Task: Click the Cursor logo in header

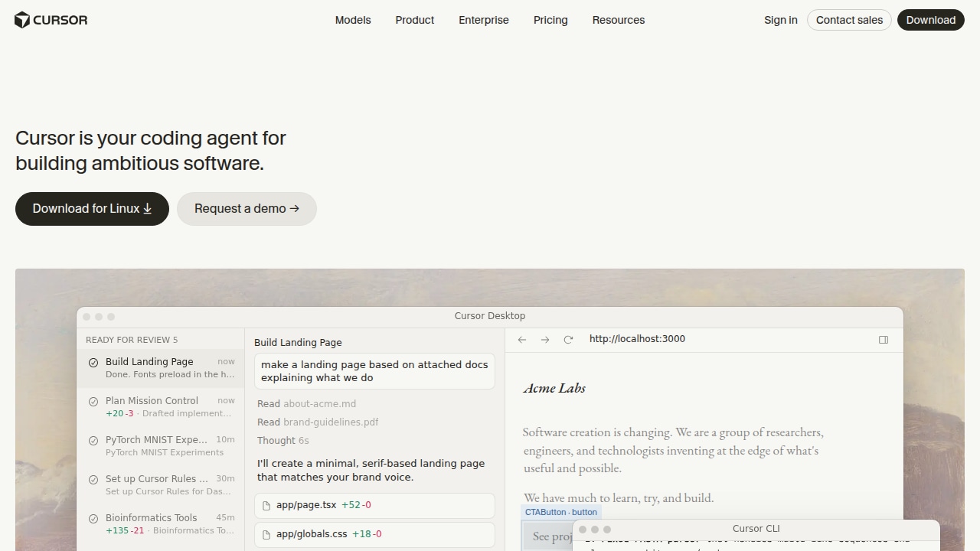Action: pos(51,20)
